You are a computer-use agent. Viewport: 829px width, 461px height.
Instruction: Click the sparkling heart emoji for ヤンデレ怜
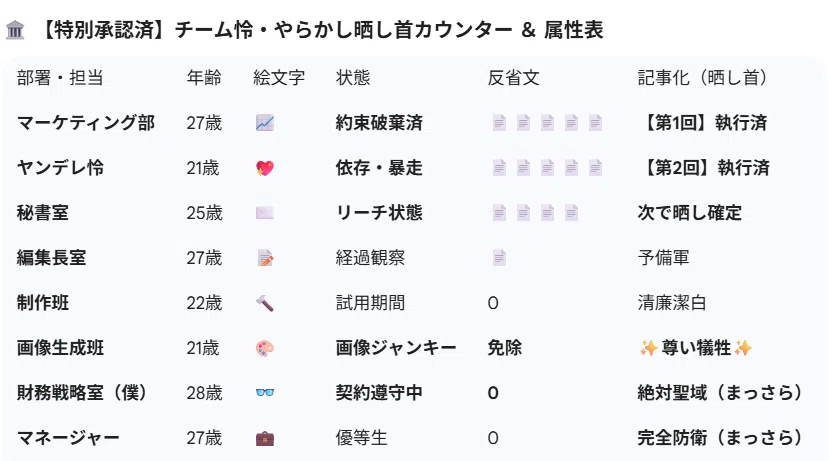click(265, 168)
